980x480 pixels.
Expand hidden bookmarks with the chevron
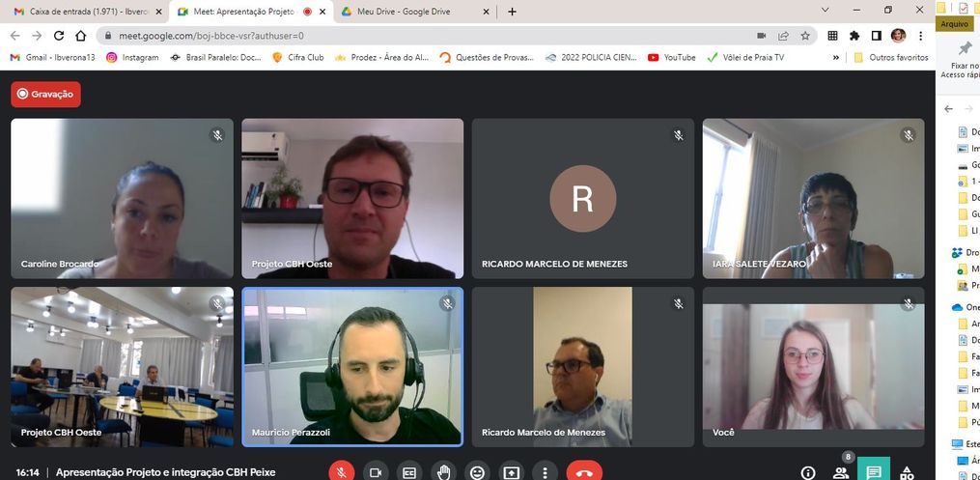[x=836, y=57]
